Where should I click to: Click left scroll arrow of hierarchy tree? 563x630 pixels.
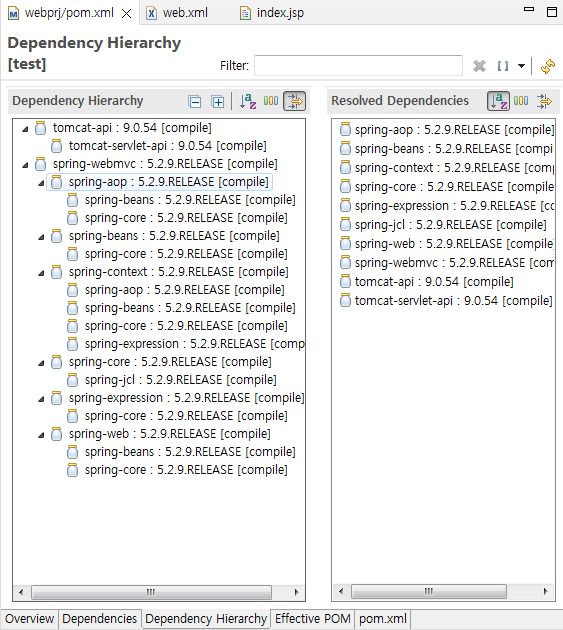(x=21, y=592)
